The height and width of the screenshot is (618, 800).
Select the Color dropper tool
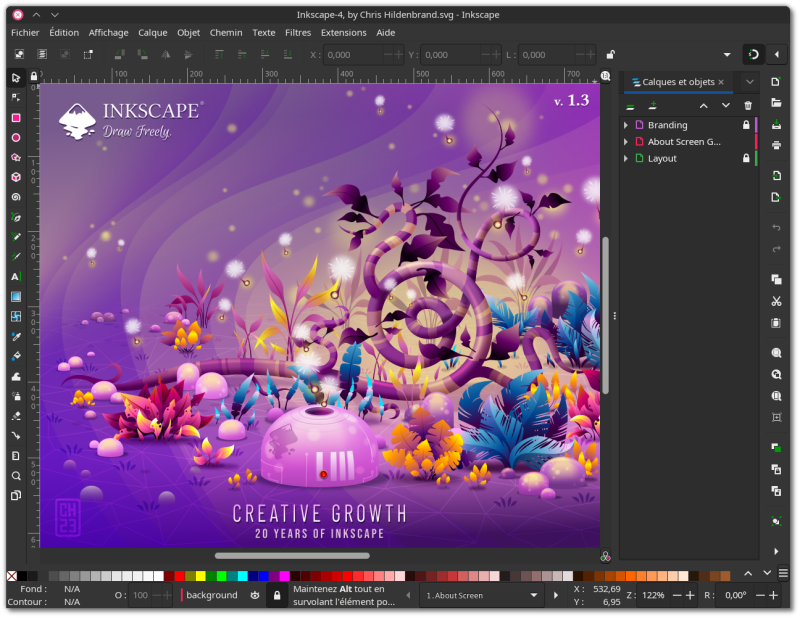16,336
